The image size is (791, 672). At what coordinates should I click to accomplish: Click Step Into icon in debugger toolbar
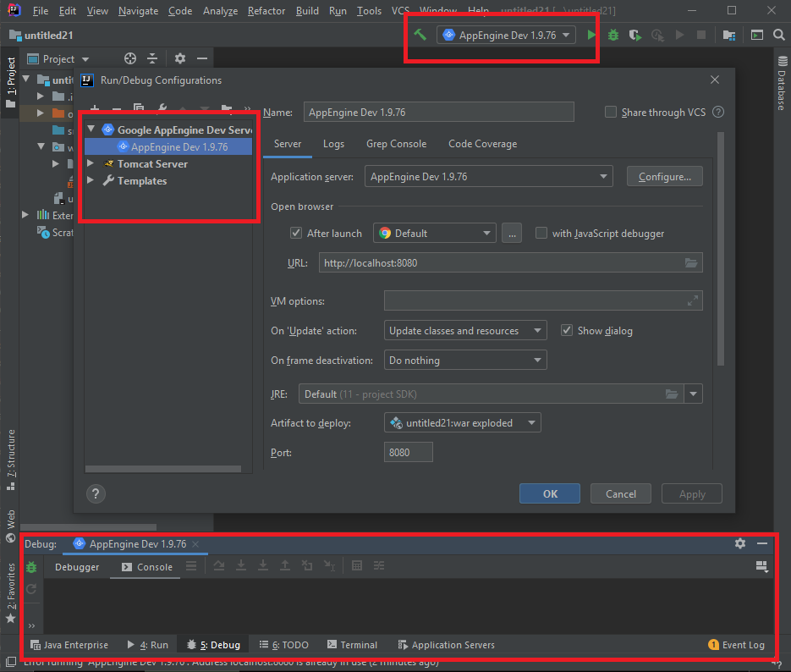point(241,565)
